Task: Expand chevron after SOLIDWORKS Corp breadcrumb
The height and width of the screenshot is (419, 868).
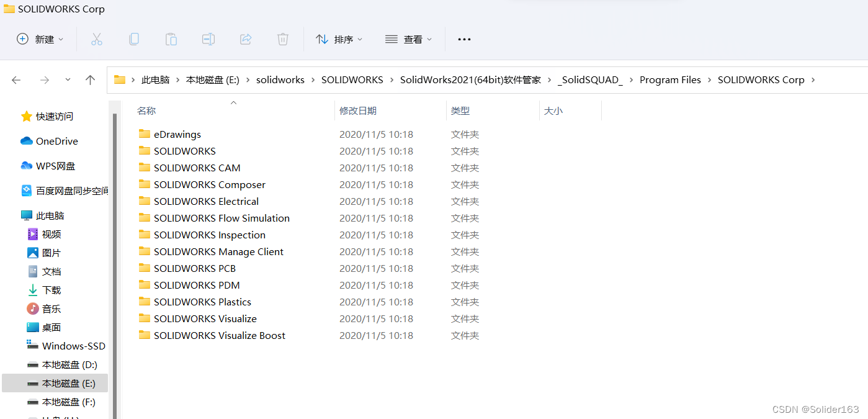Action: (813, 79)
